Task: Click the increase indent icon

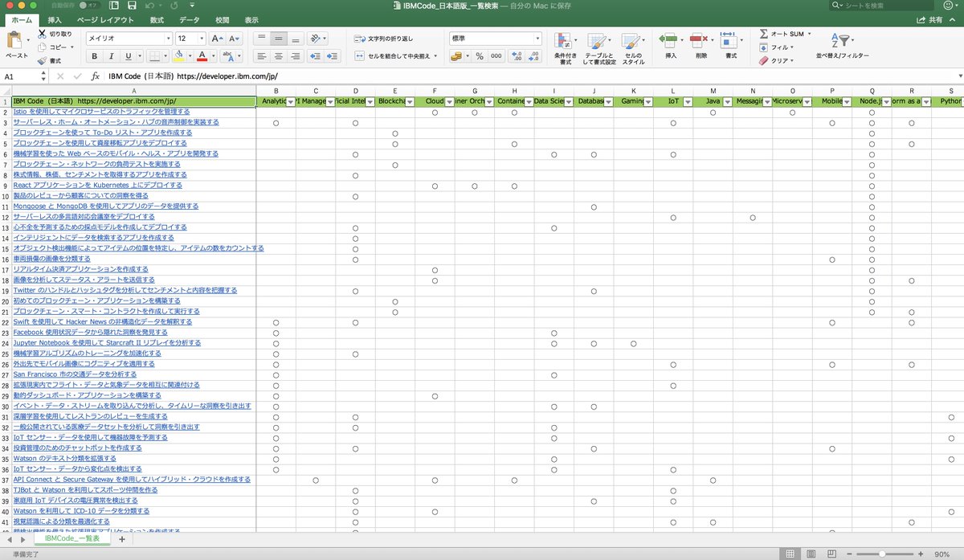Action: point(333,56)
